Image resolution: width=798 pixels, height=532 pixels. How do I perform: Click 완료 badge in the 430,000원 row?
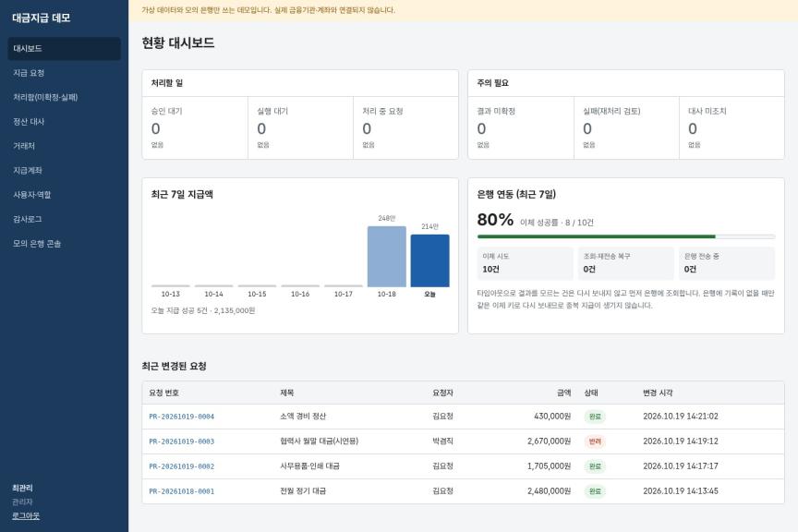595,417
